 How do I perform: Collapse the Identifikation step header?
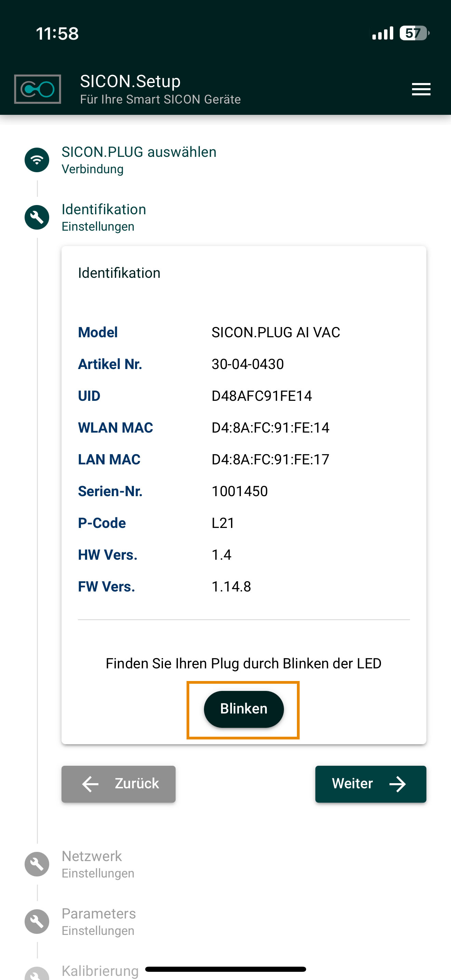tap(104, 209)
